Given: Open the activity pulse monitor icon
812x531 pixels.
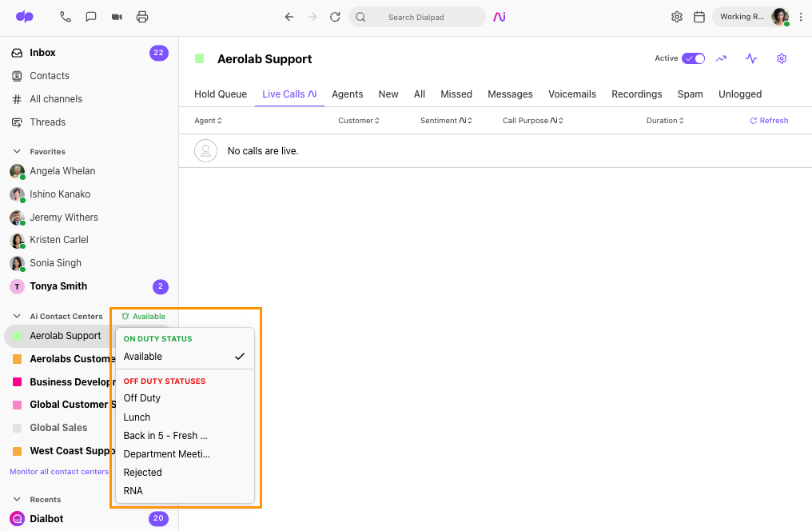Looking at the screenshot, I should (751, 58).
